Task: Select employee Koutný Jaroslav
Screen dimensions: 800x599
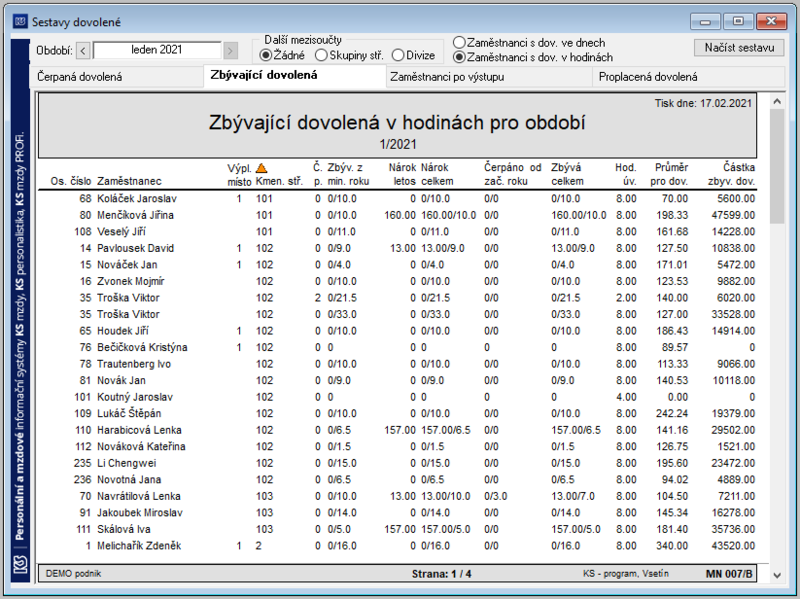Action: (x=135, y=397)
